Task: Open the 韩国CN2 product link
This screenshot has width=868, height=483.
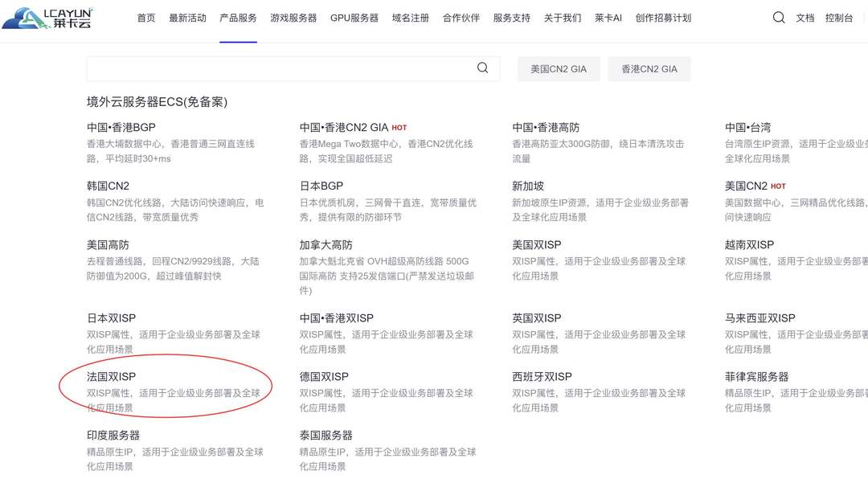Action: [x=108, y=186]
